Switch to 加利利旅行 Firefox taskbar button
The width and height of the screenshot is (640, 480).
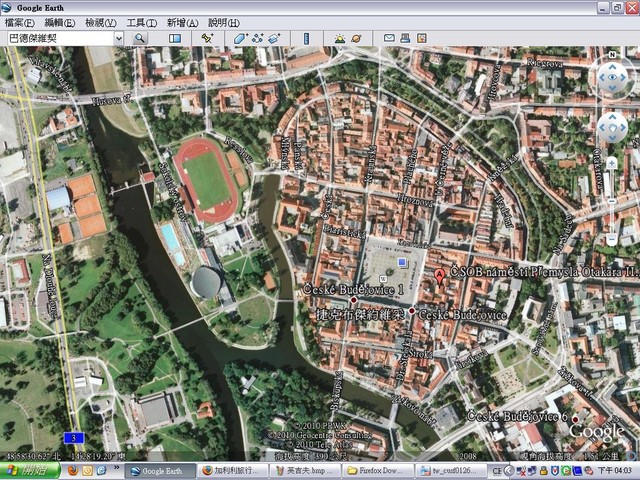pos(232,471)
